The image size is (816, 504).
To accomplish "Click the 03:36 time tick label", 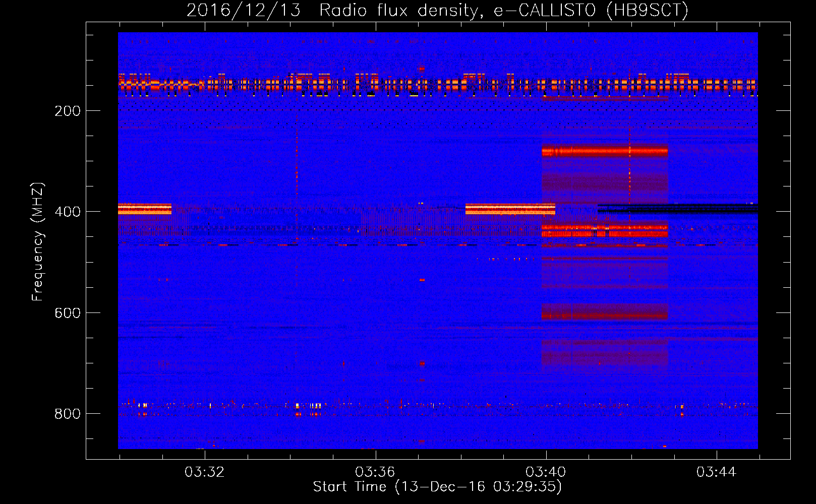I will (x=375, y=472).
